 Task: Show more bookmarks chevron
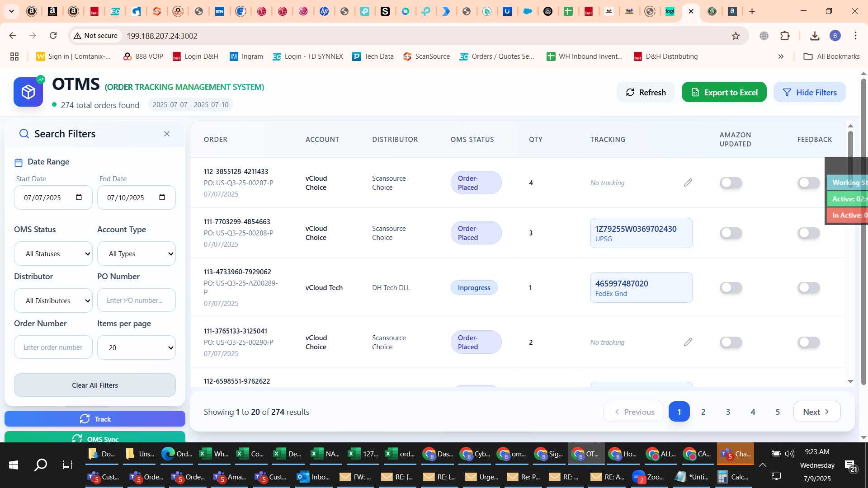(x=781, y=56)
